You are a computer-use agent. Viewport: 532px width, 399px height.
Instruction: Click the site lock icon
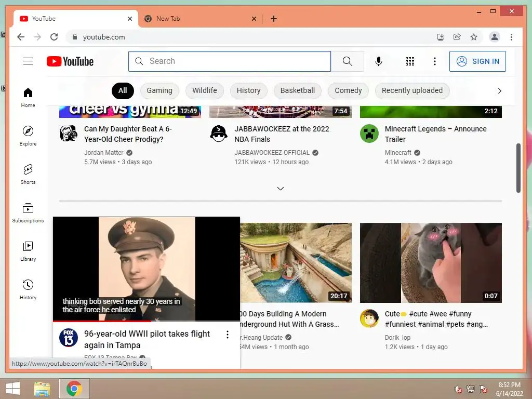(x=75, y=37)
